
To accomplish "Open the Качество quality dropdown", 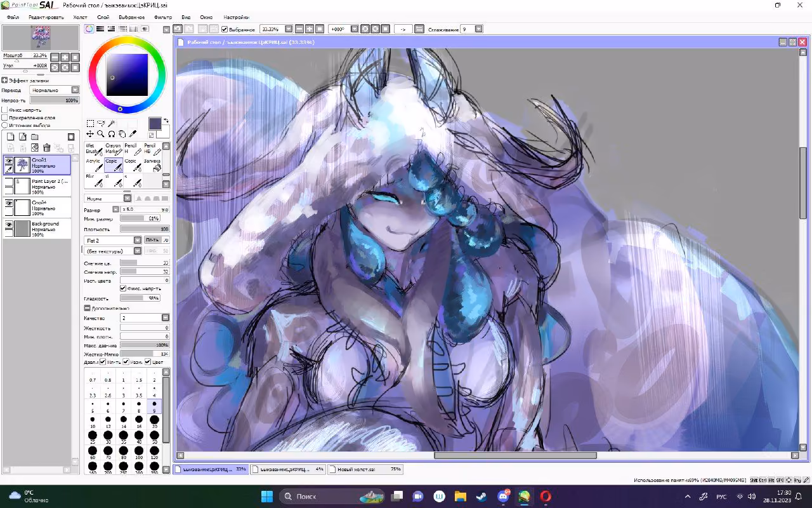I will (166, 318).
